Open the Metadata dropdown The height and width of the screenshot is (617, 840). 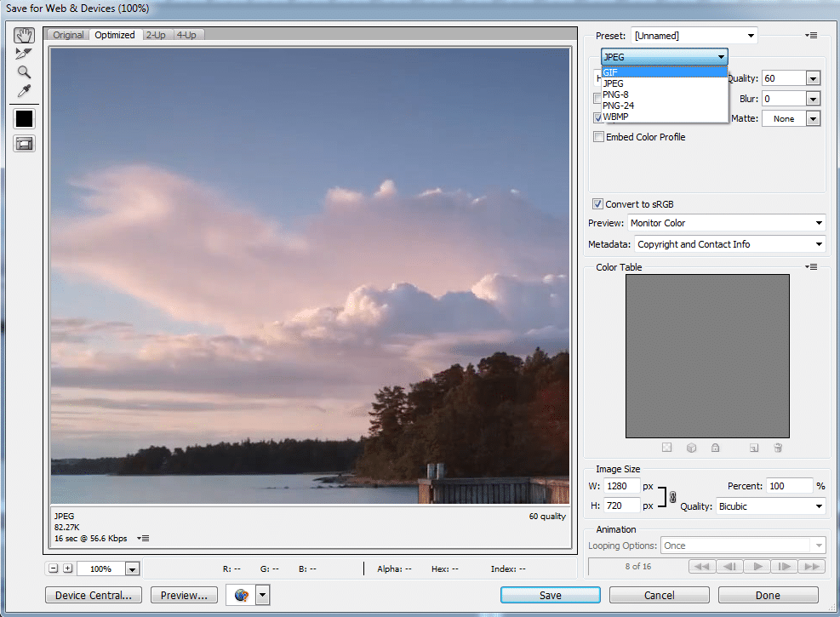[x=729, y=244]
